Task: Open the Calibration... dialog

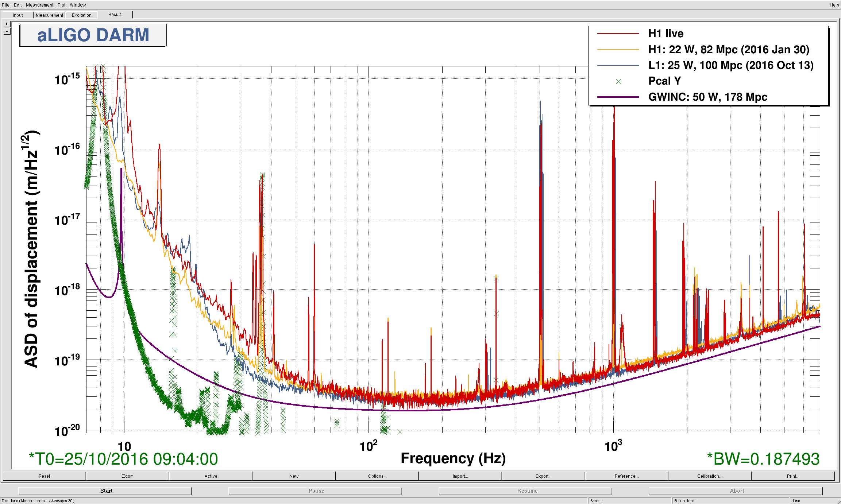Action: coord(710,476)
